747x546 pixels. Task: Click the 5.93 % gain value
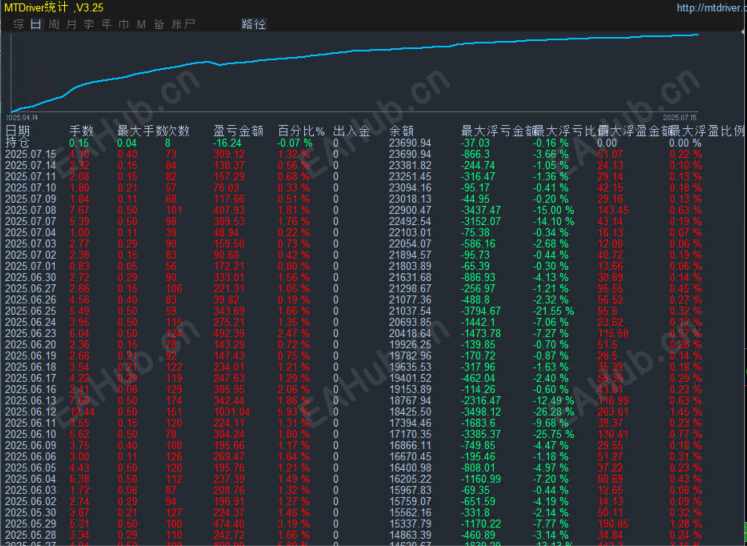[x=293, y=412]
